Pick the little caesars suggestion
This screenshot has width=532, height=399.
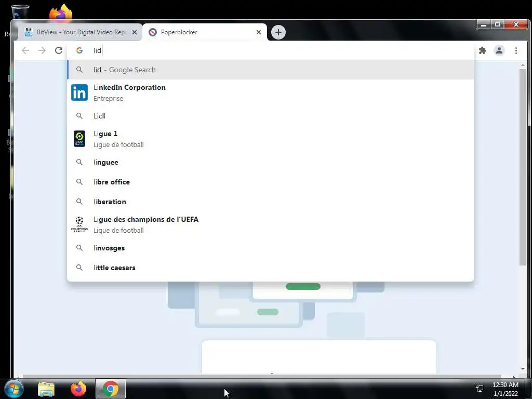[270, 268]
